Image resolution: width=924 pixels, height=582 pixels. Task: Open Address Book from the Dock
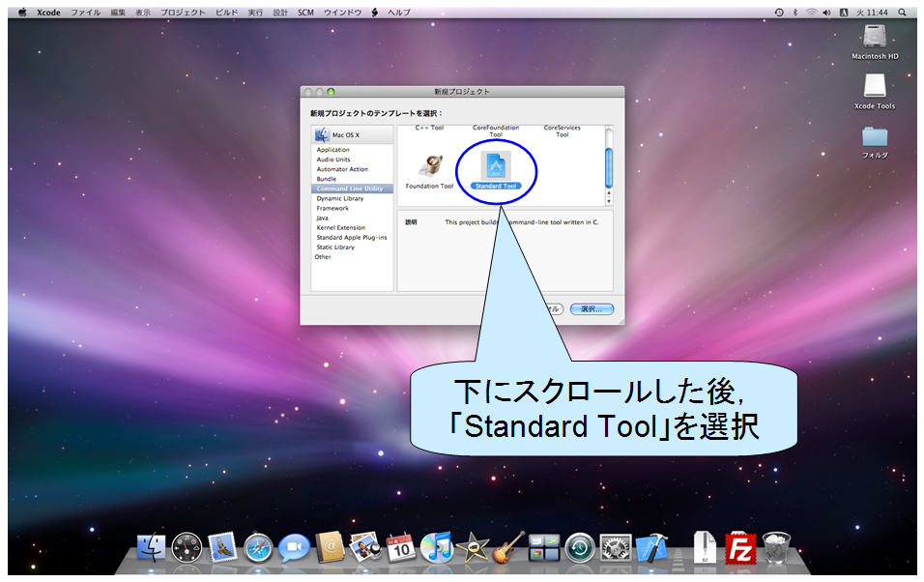tap(330, 547)
